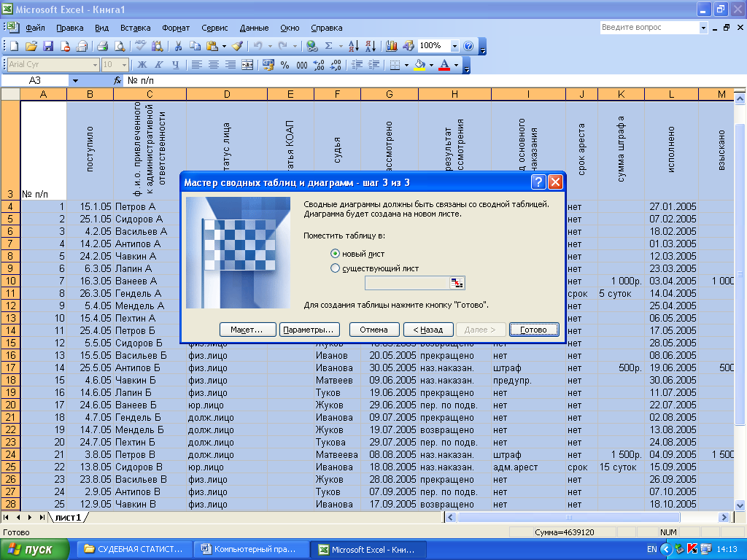
Task: Open the font color dropdown arrow
Action: [457, 64]
